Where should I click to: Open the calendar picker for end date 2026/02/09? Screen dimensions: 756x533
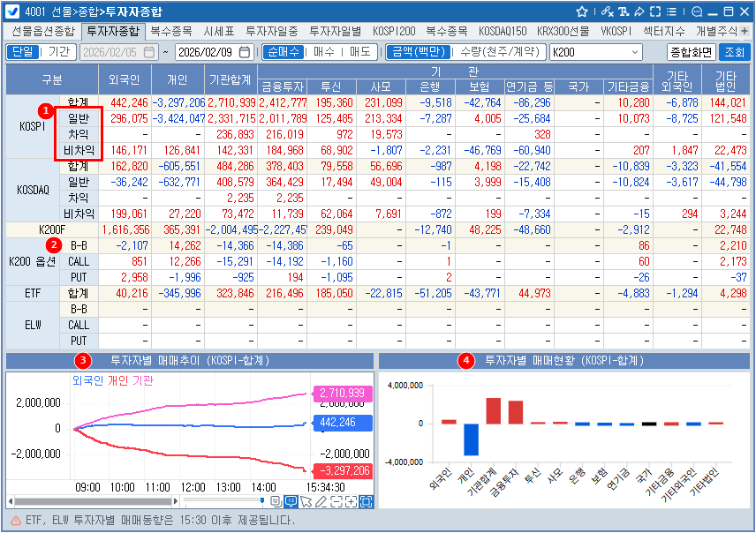tap(245, 52)
